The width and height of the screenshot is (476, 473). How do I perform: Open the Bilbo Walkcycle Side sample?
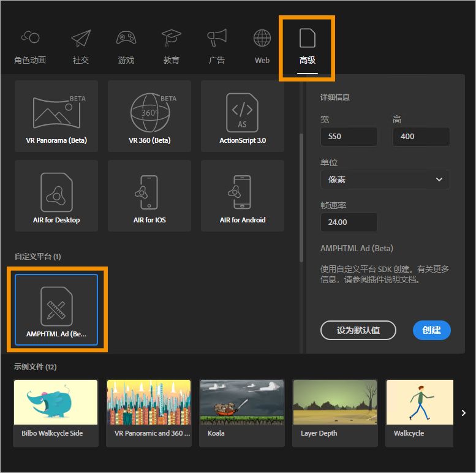pos(56,413)
